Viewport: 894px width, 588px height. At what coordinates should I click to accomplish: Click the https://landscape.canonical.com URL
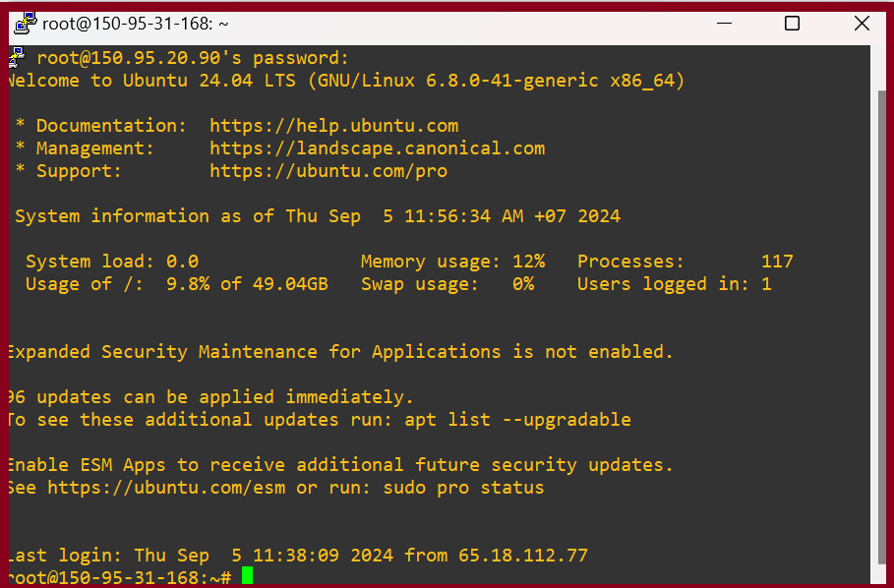[378, 148]
